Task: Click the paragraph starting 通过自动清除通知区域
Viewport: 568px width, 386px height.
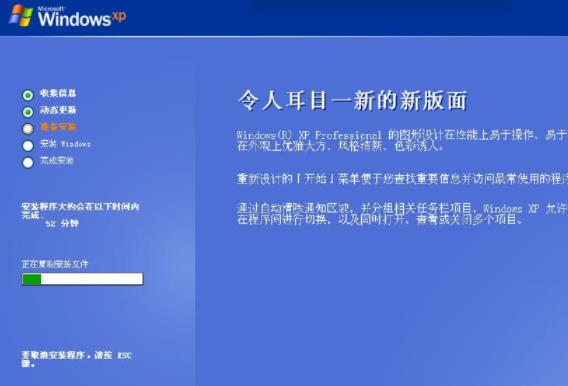Action: click(x=402, y=214)
